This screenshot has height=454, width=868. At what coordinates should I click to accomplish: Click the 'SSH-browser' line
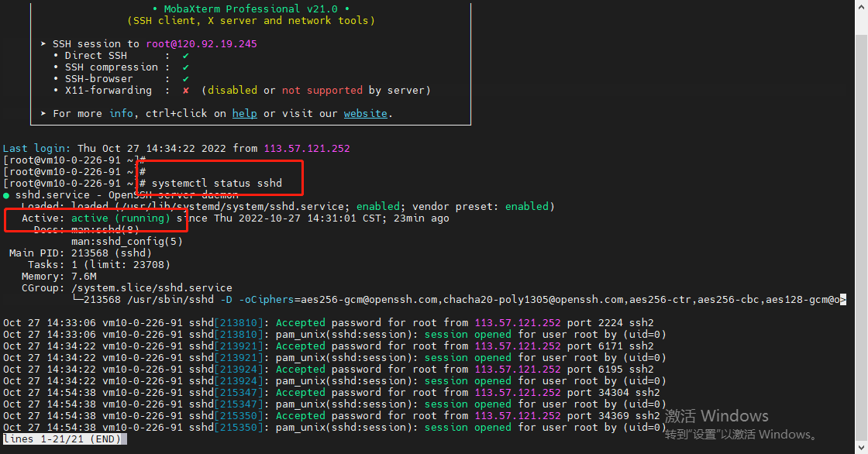point(121,78)
